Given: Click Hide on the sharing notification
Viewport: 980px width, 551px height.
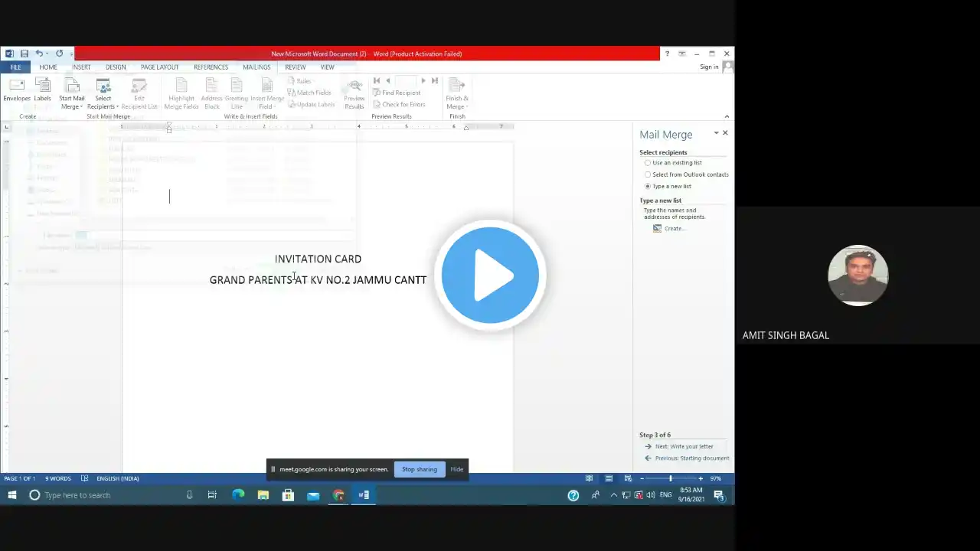Looking at the screenshot, I should (x=456, y=469).
